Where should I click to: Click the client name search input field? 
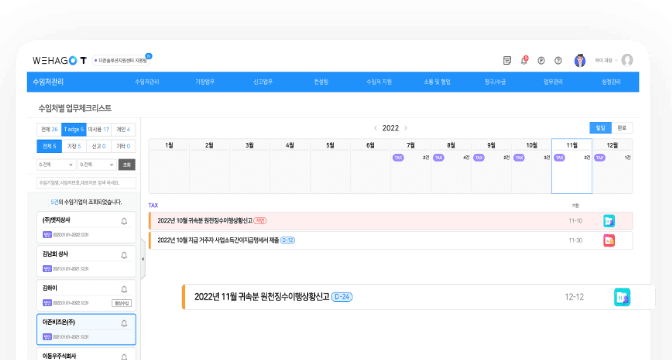click(x=86, y=183)
